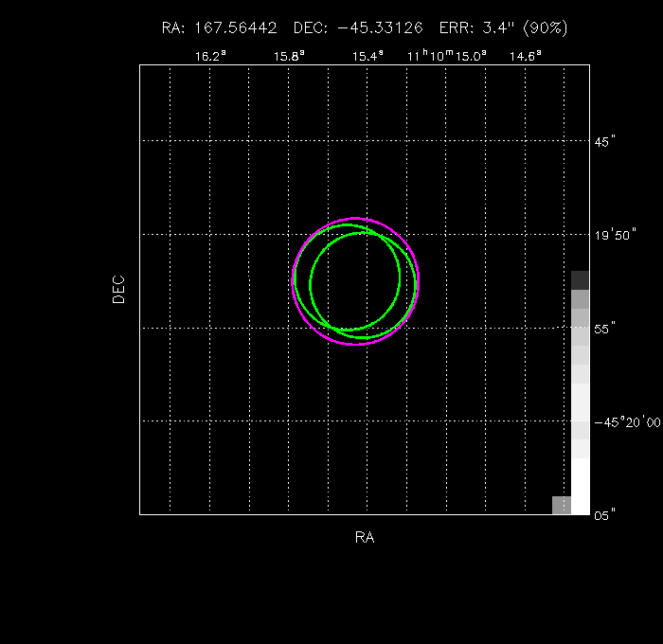Viewport: 663px width, 644px height.
Task: Click the top of the magenta error circle
Action: pyautogui.click(x=355, y=218)
